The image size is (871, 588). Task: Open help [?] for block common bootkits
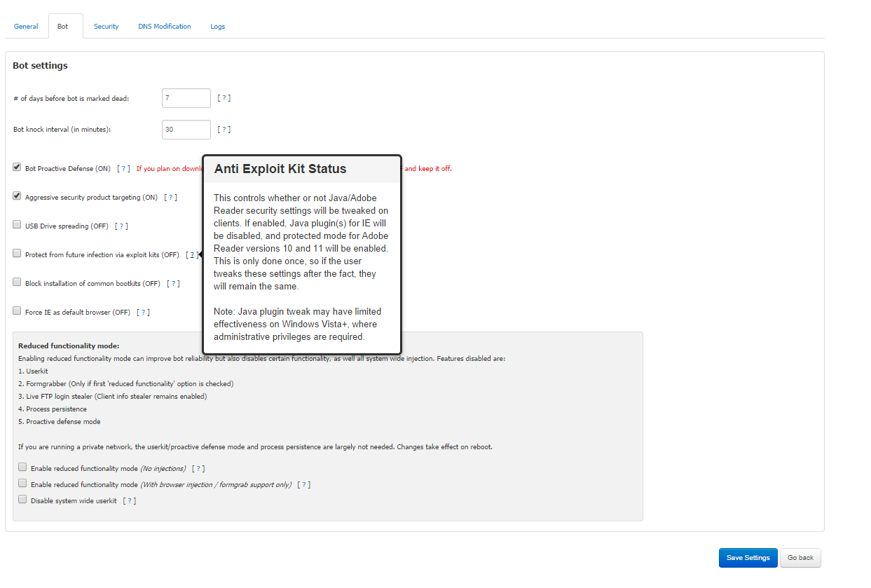pyautogui.click(x=173, y=284)
